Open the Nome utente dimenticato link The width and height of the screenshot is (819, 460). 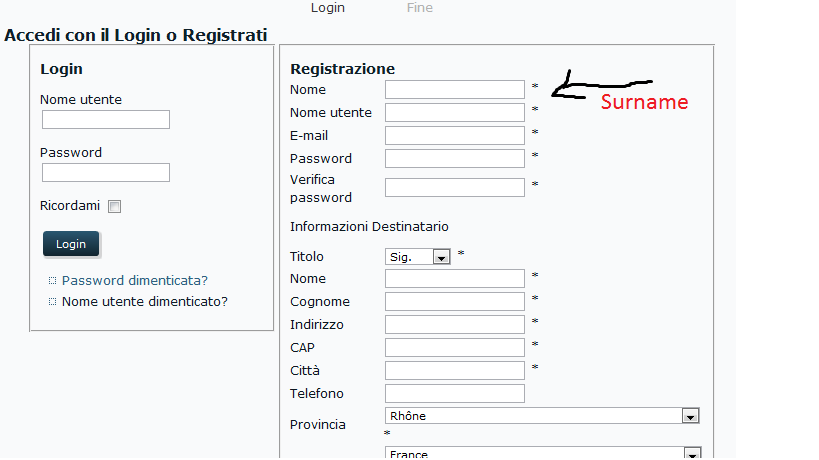[x=145, y=301]
